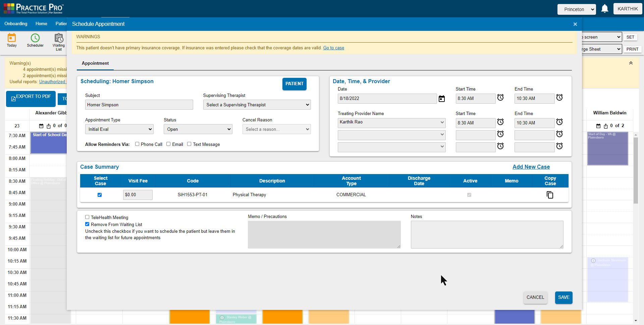Switch to the Appointment tab
644x325 pixels.
coord(95,63)
